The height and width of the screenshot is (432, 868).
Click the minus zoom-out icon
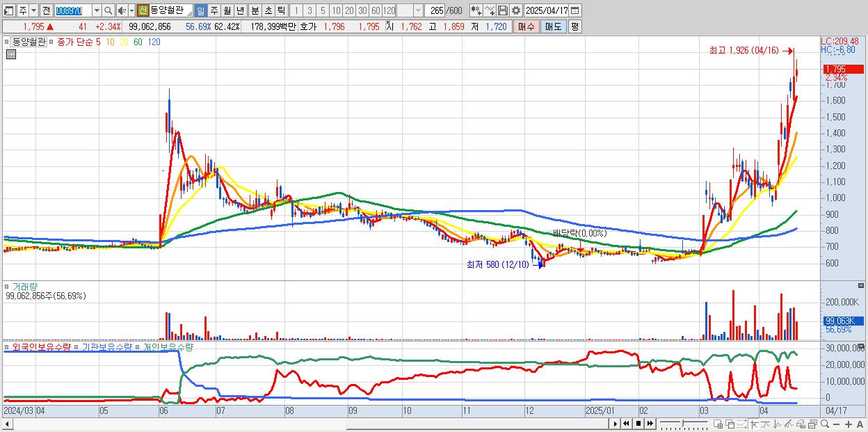tap(837, 424)
